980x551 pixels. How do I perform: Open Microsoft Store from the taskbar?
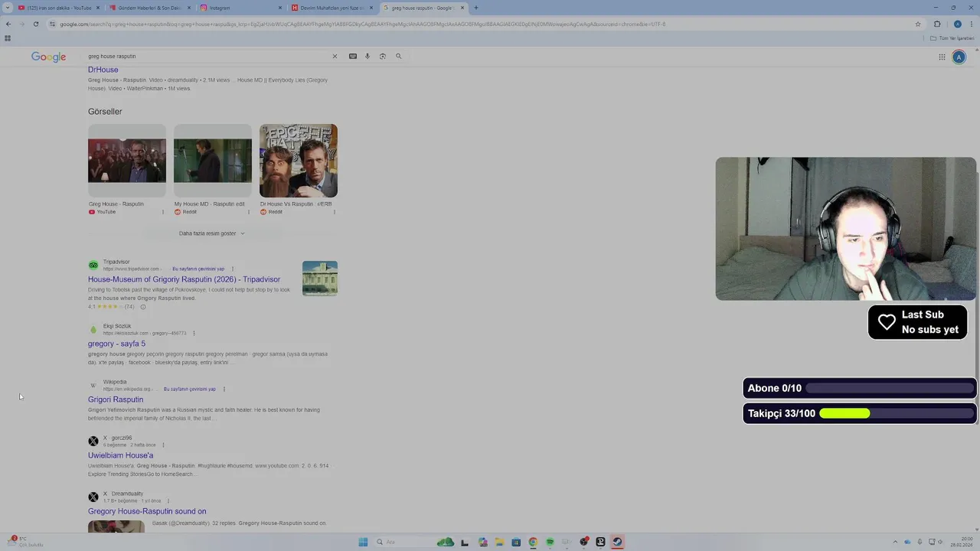pos(516,542)
